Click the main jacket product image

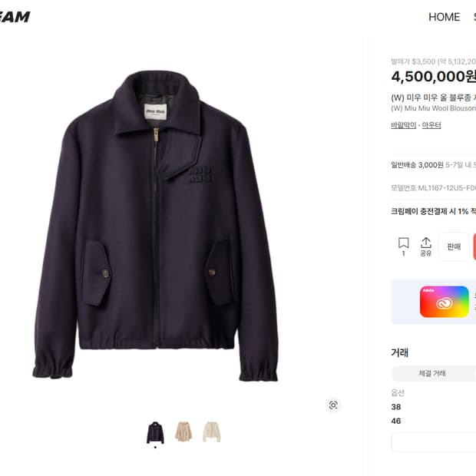(x=155, y=226)
